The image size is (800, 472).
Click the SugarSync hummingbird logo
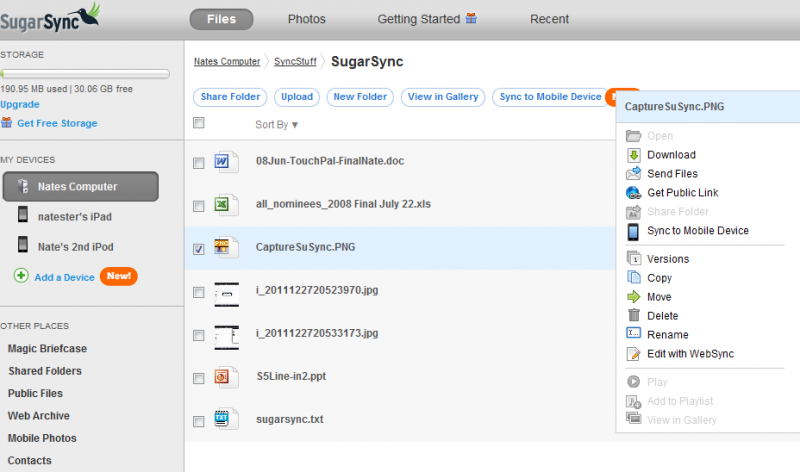tap(49, 18)
